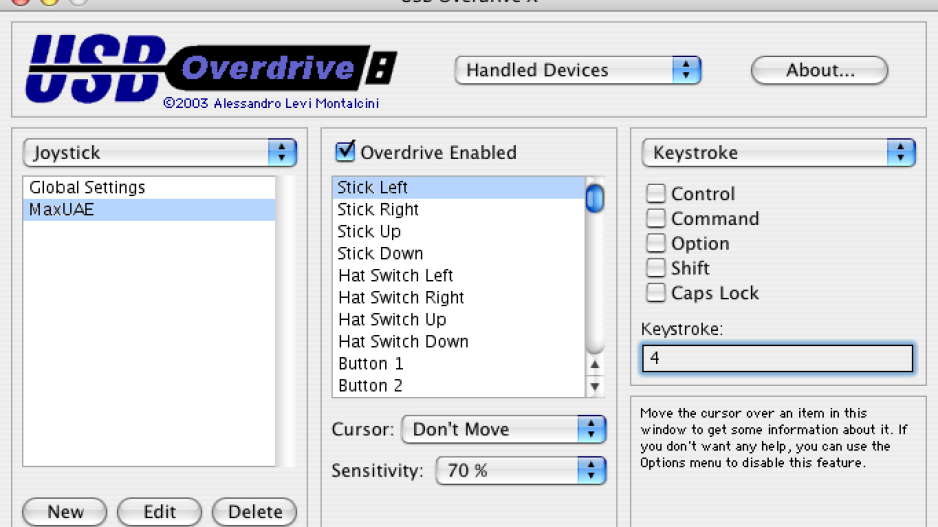This screenshot has height=527, width=938.
Task: Click the Edit button
Action: click(x=159, y=512)
